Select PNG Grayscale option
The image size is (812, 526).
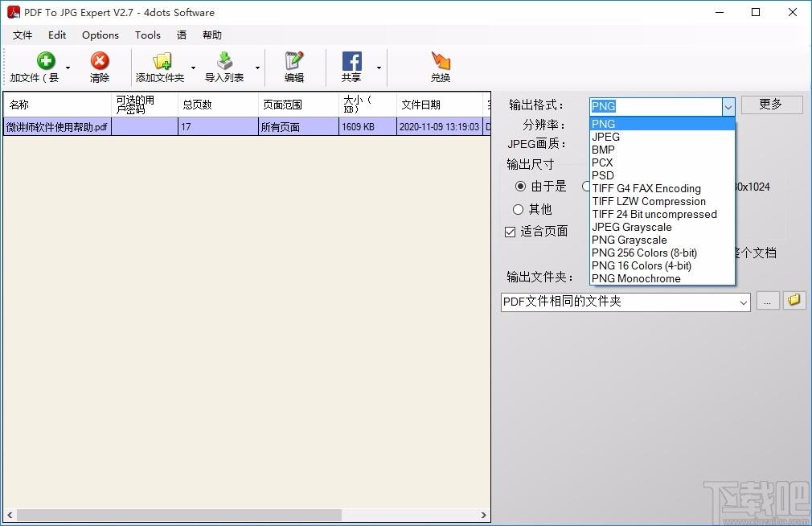point(662,240)
